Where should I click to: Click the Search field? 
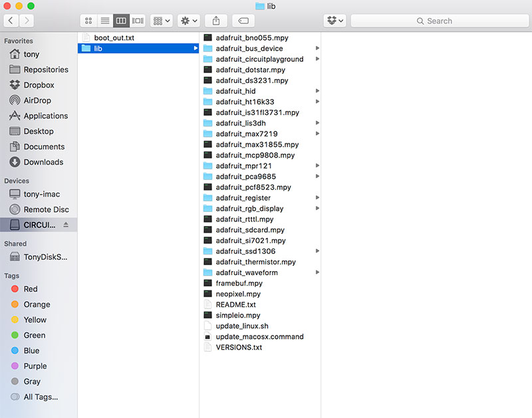click(439, 21)
